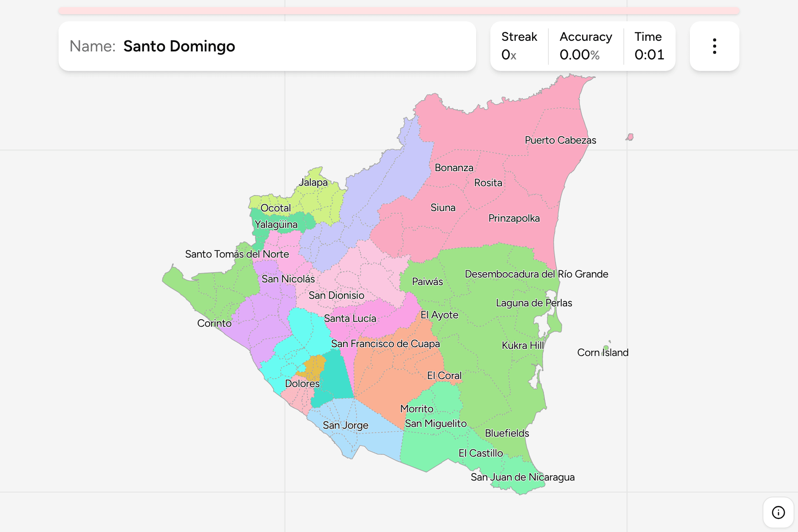The width and height of the screenshot is (798, 532).
Task: Select the Streak counter in stats panel
Action: point(519,46)
